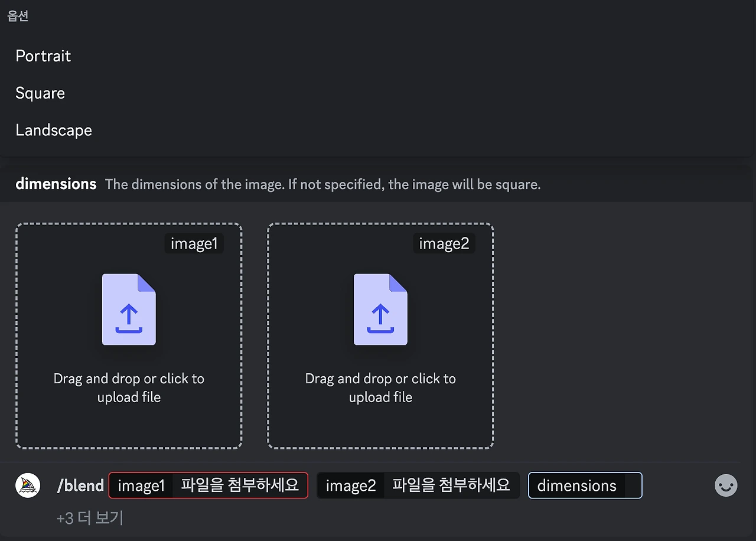Click the upload file icon for image2
Viewport: 756px width, 541px height.
point(380,309)
